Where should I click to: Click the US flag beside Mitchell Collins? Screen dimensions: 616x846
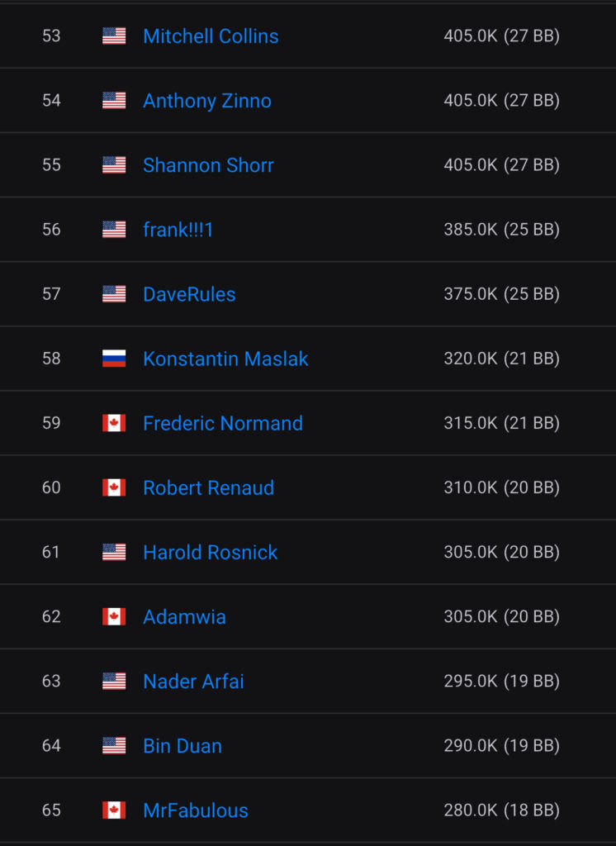(x=114, y=36)
